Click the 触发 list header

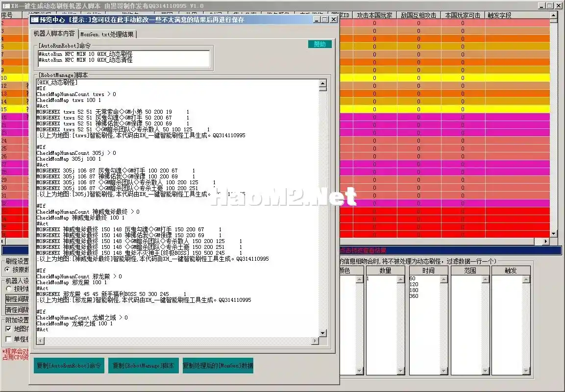[511, 270]
